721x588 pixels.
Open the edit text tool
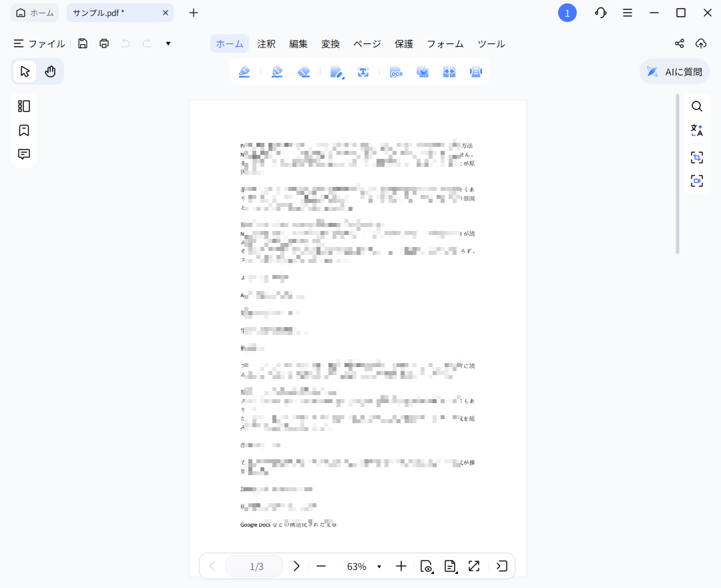click(336, 71)
